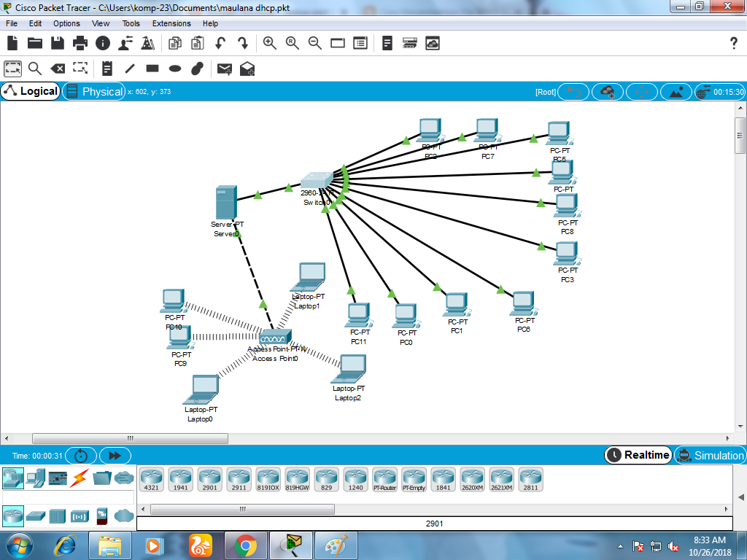747x560 pixels.
Task: Show the Wireless Devices category
Action: 79,517
